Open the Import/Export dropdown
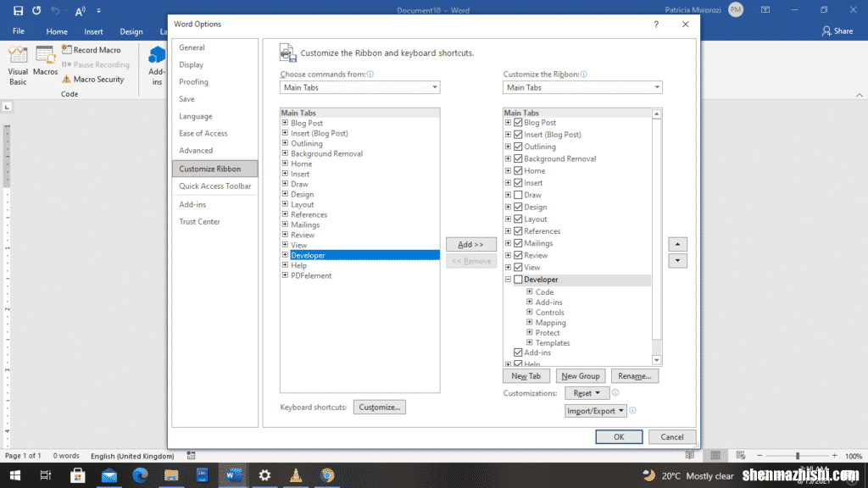Viewport: 868px width, 488px height. point(596,411)
